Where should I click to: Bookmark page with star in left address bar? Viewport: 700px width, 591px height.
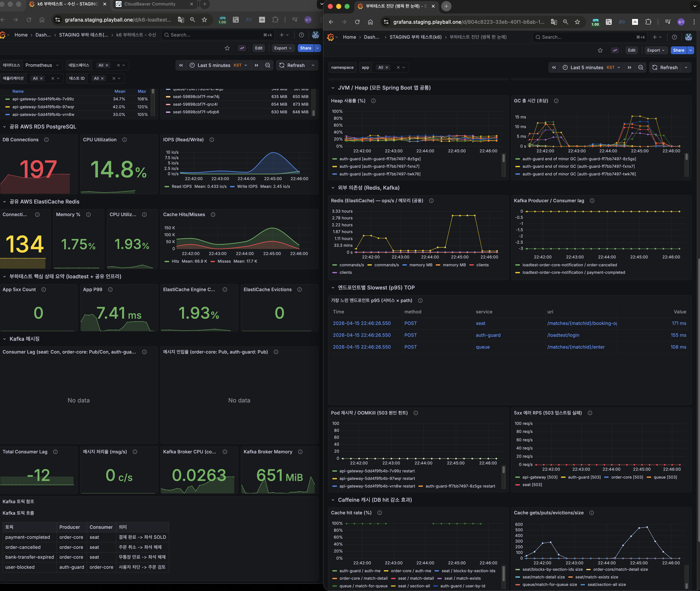204,20
